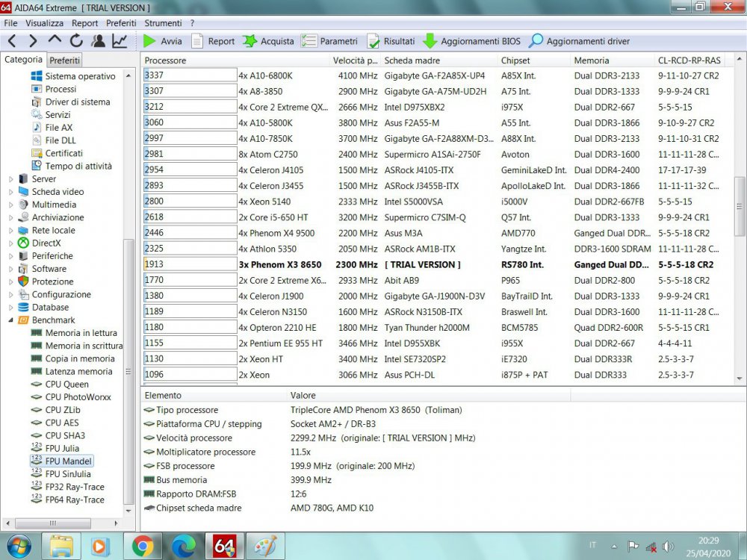Open Aggiornamenti BIOS update tool
Screen dimensions: 747x560
click(x=472, y=41)
